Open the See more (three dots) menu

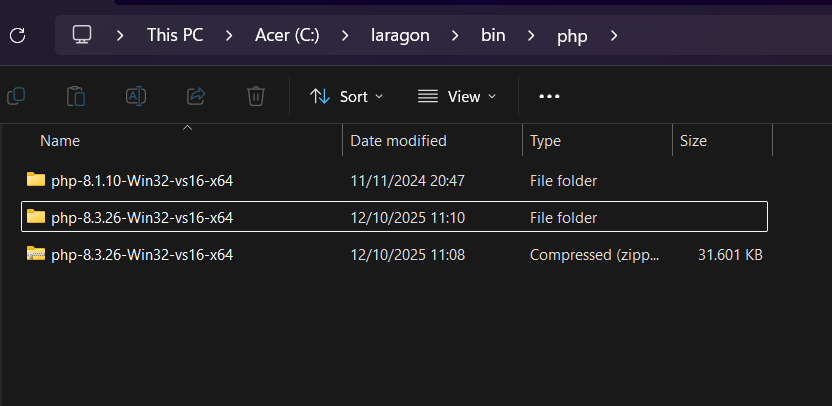549,96
